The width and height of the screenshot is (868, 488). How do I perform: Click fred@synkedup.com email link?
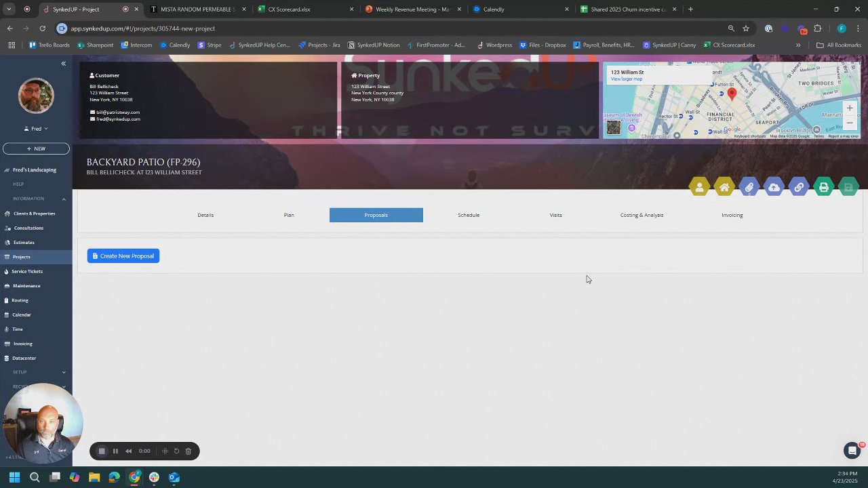(118, 119)
